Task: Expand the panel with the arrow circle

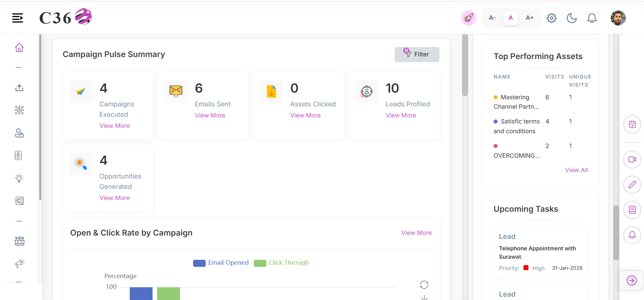Action: [632, 281]
